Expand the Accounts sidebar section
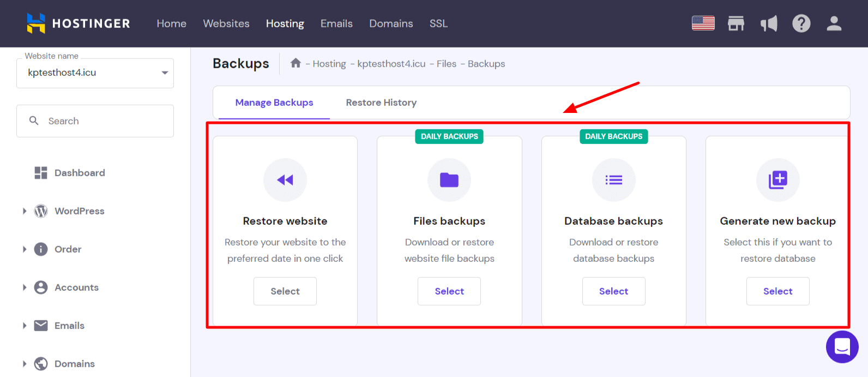868x377 pixels. coord(25,288)
